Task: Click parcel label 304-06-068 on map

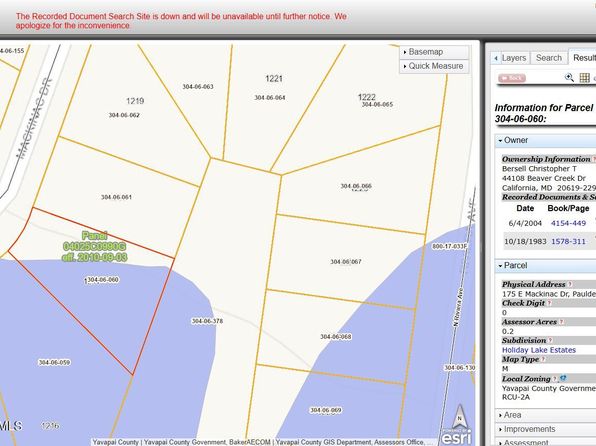Action: pos(336,336)
